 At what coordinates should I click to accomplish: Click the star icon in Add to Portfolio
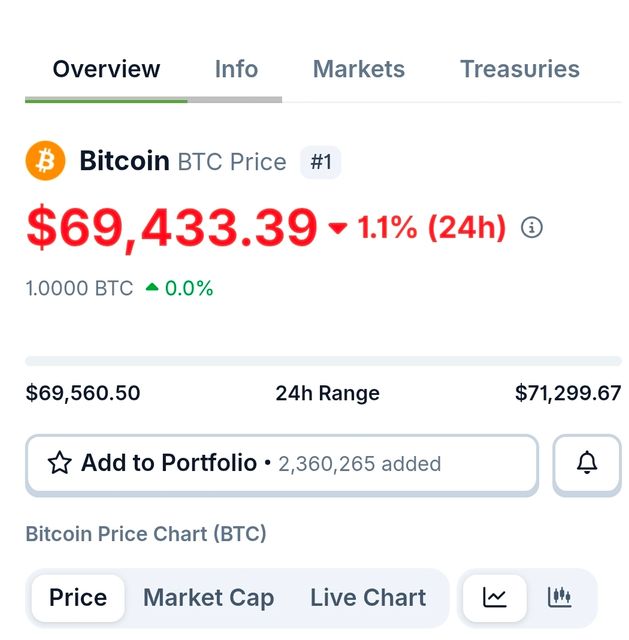(x=60, y=463)
